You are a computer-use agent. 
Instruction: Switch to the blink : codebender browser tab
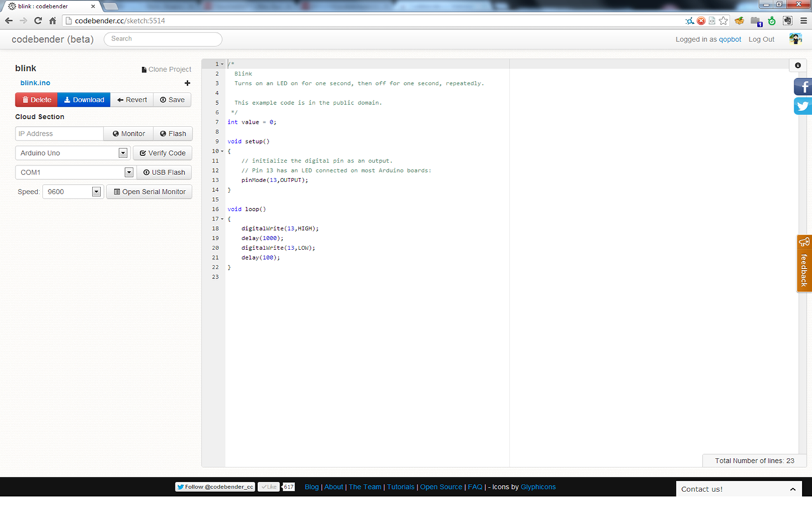[53, 6]
